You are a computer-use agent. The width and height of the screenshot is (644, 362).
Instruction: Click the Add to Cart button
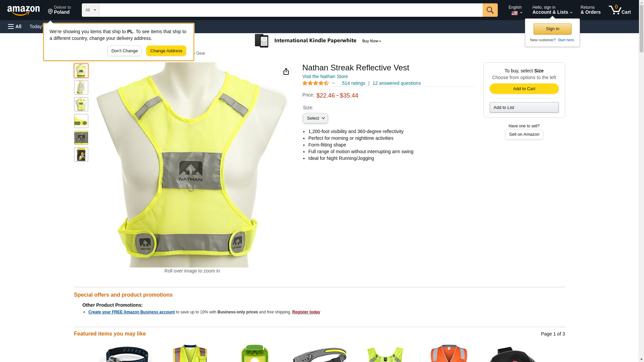pyautogui.click(x=524, y=89)
